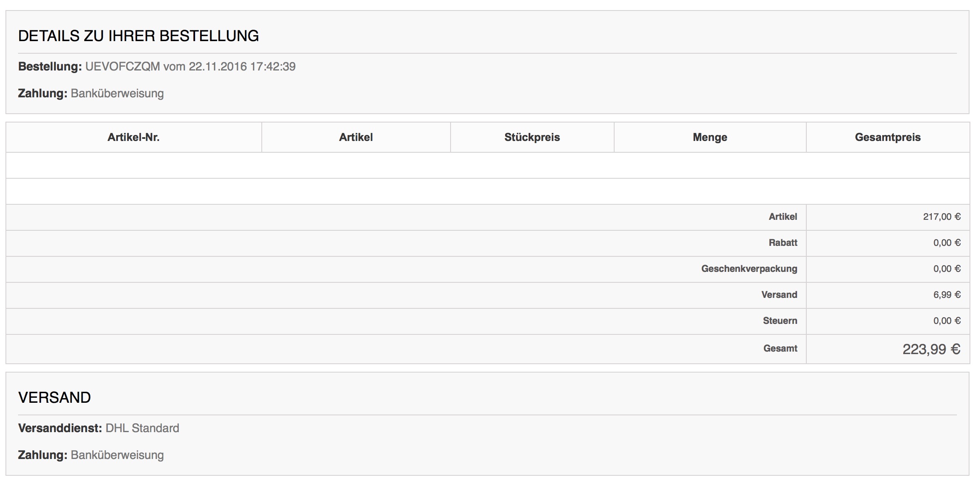
Task: Click the Gesamtpreis column header
Action: (888, 137)
